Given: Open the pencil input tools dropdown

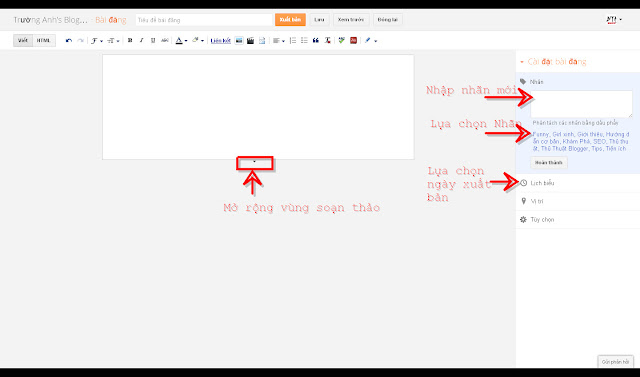Looking at the screenshot, I should pyautogui.click(x=371, y=40).
